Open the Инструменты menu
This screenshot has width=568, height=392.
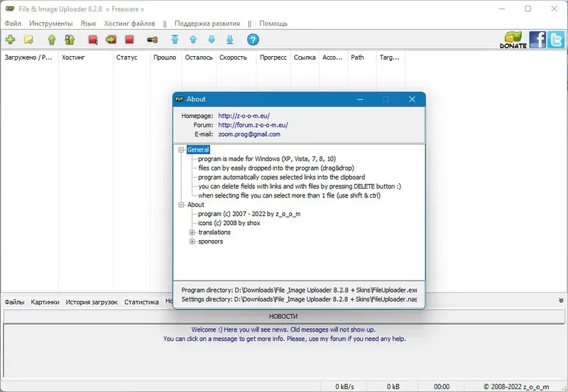(x=50, y=23)
